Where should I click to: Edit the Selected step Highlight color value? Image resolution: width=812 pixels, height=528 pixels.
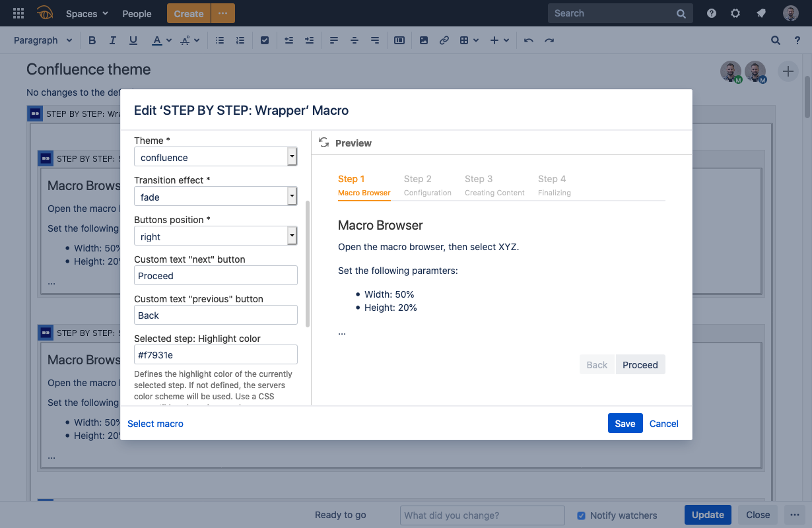215,354
